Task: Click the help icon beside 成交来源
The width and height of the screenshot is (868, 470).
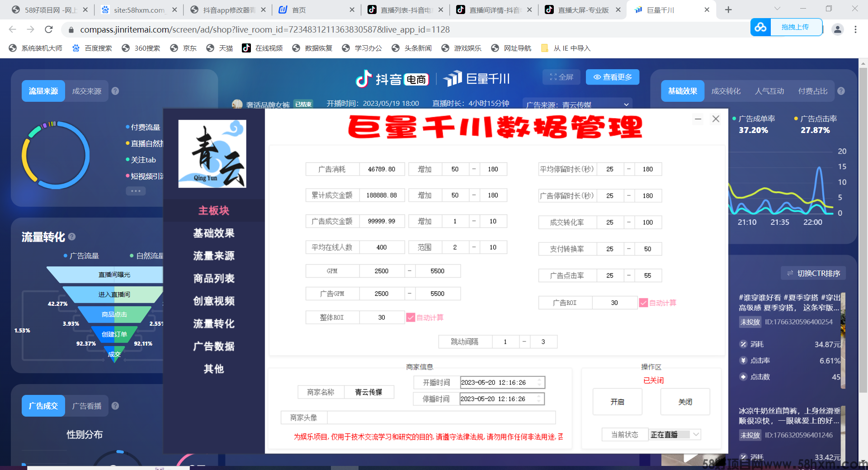Action: pos(115,91)
